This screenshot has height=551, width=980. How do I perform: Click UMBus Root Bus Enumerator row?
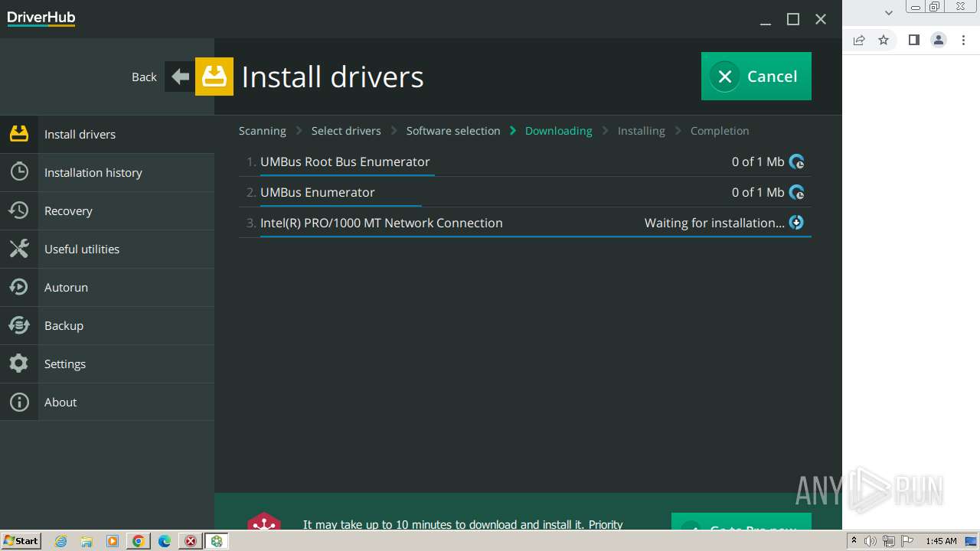tap(525, 161)
